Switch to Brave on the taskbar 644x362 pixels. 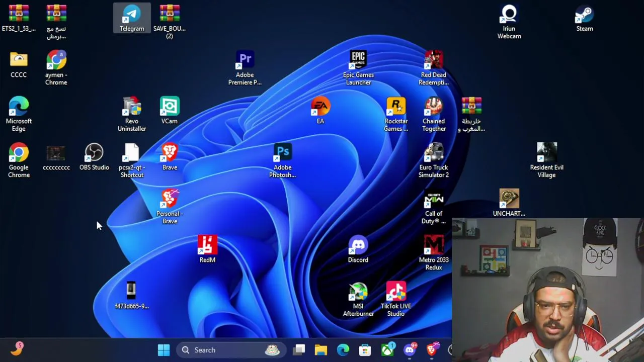(x=432, y=350)
